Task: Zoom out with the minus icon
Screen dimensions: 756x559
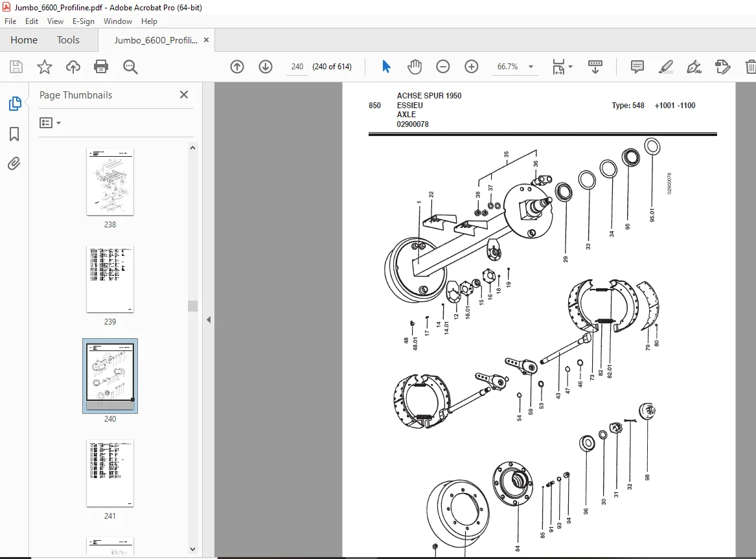Action: click(442, 67)
